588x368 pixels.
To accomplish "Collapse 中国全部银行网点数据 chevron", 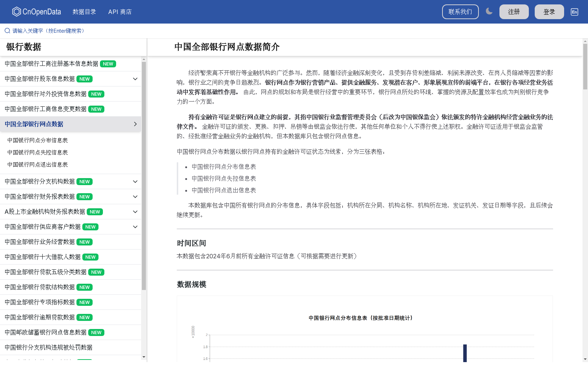I will (135, 124).
